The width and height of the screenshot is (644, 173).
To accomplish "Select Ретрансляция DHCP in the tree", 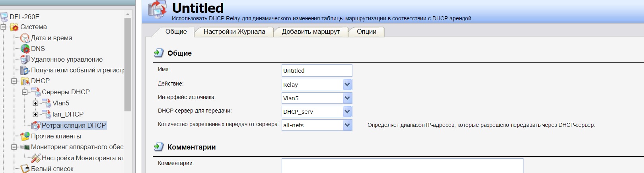I will pyautogui.click(x=74, y=125).
